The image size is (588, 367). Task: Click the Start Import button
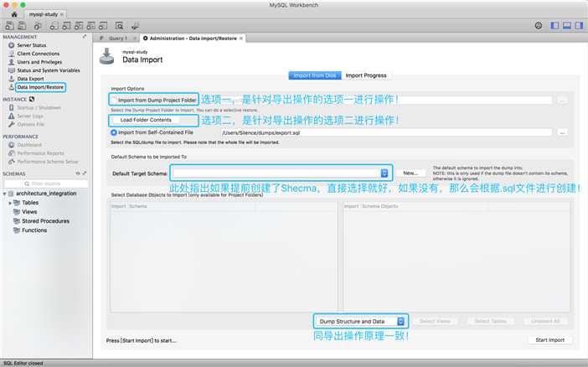pyautogui.click(x=549, y=340)
